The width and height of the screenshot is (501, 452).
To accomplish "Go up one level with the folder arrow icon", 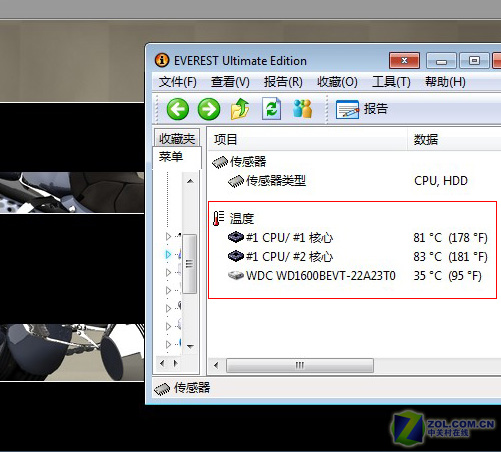I will point(240,109).
